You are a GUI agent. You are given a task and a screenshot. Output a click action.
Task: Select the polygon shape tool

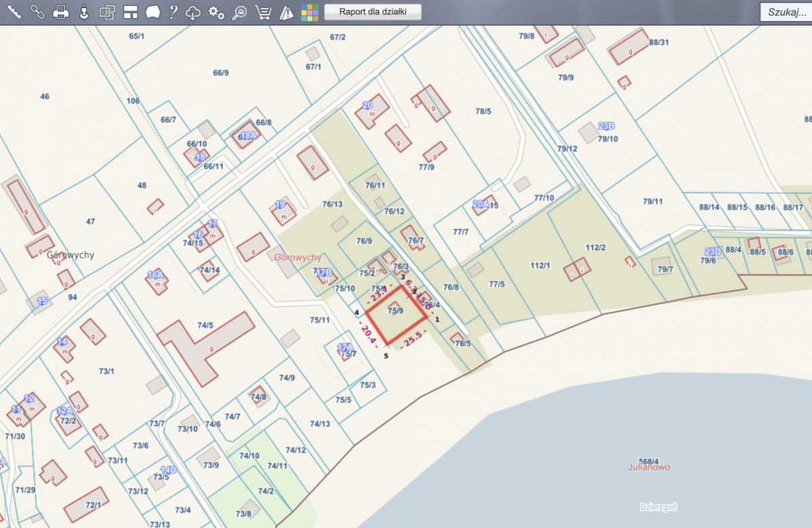154,11
